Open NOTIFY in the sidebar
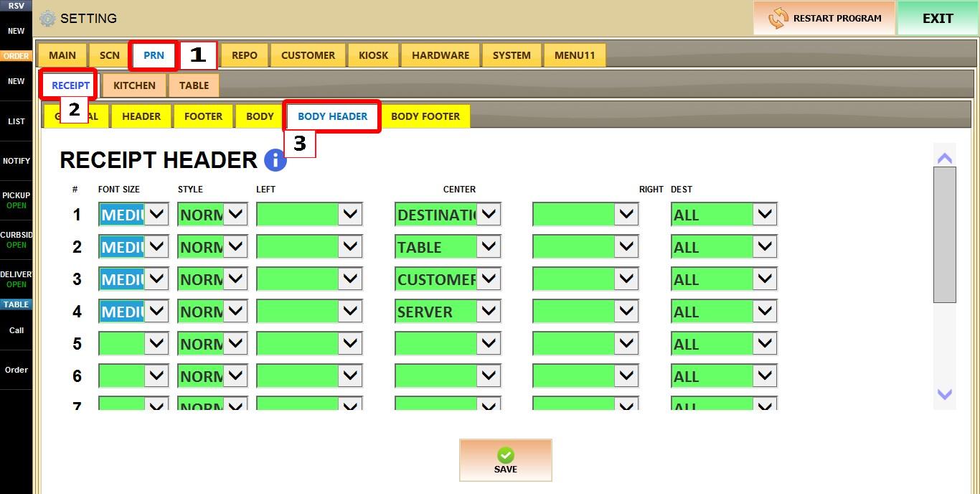The height and width of the screenshot is (494, 980). [16, 161]
